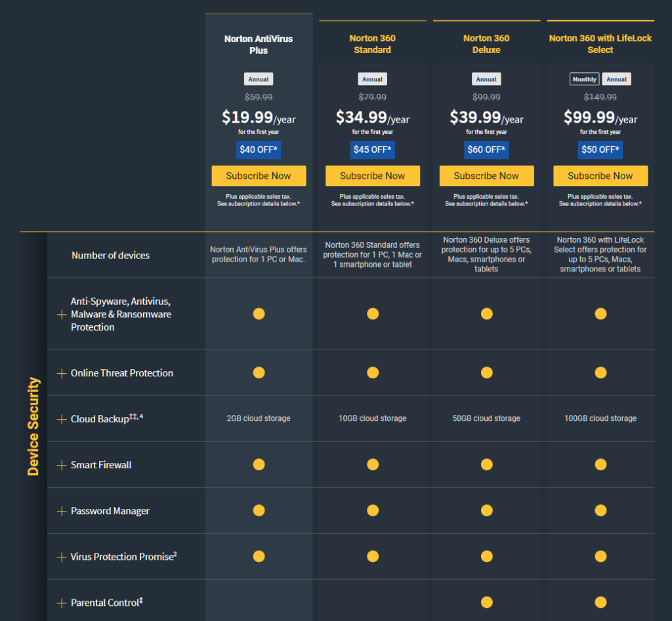
Task: Click the $99.99/year price
Action: [x=600, y=117]
